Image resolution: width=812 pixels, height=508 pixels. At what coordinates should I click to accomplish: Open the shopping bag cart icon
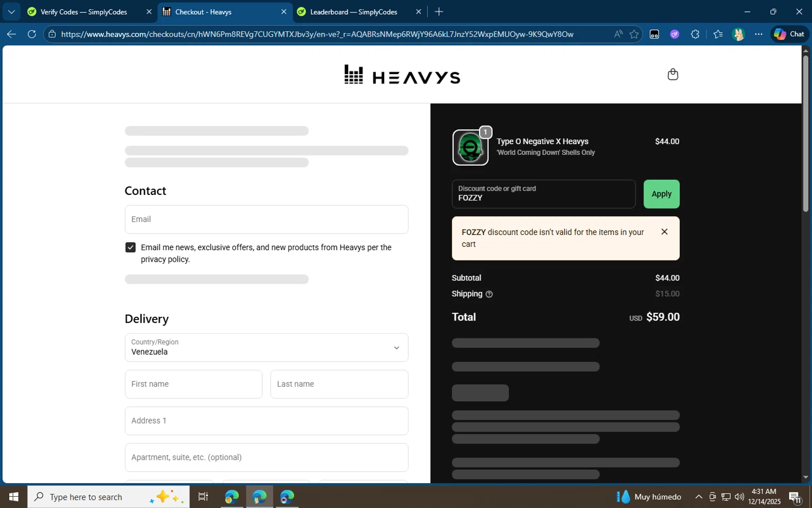673,74
